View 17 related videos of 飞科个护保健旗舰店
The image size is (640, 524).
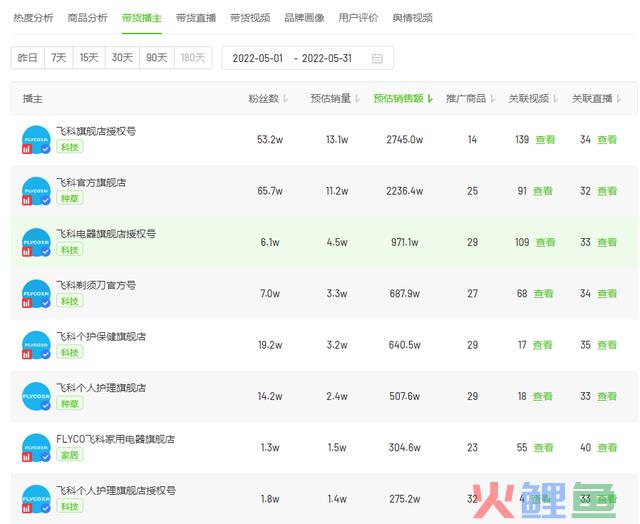point(542,345)
